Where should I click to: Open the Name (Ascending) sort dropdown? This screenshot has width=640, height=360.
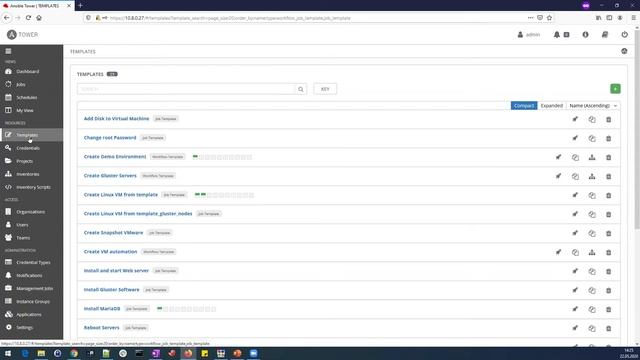pyautogui.click(x=593, y=106)
